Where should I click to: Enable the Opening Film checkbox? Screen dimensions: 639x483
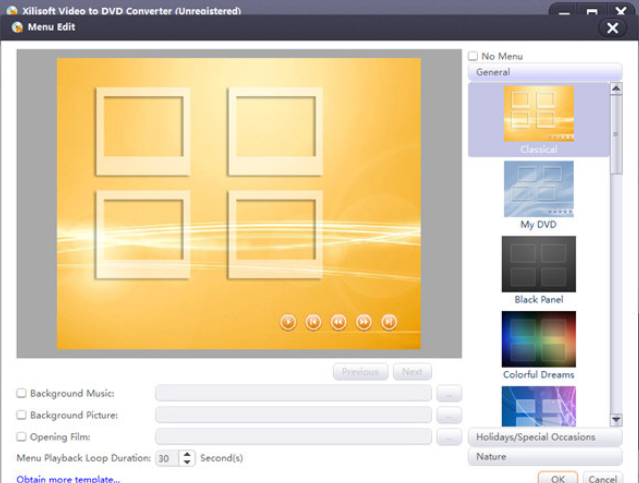click(x=21, y=437)
